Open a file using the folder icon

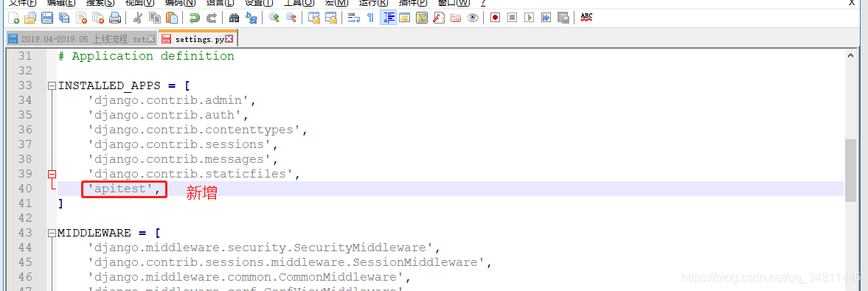(x=30, y=18)
